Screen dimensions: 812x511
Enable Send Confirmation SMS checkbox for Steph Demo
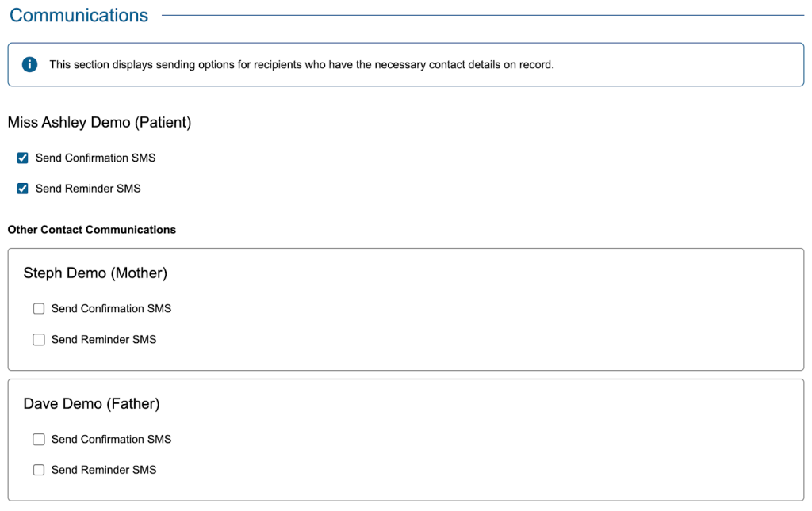point(39,309)
